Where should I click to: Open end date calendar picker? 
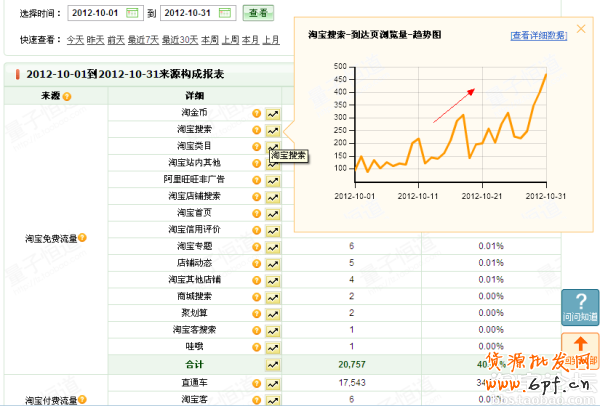[226, 13]
